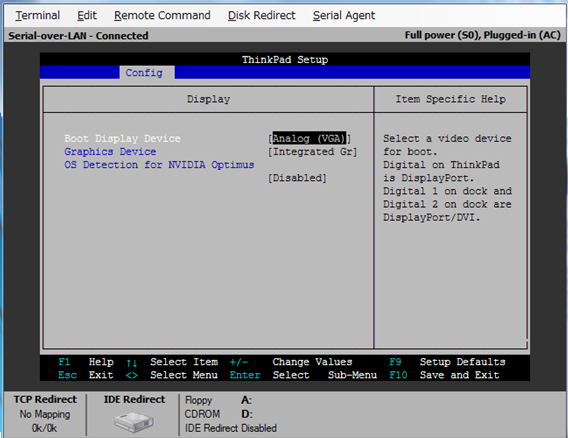This screenshot has height=438, width=568.
Task: Click help line 'DisplayPort/DVI.'
Action: click(x=432, y=218)
